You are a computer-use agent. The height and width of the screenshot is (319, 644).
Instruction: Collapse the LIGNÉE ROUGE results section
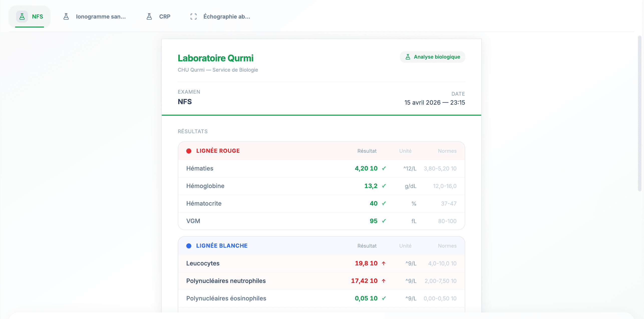[x=218, y=151]
